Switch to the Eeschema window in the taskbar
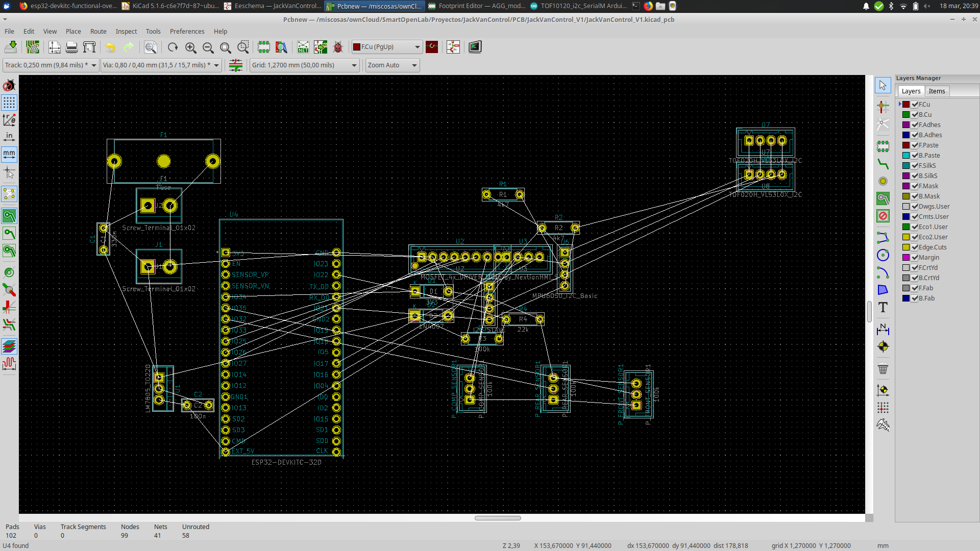 pos(273,6)
